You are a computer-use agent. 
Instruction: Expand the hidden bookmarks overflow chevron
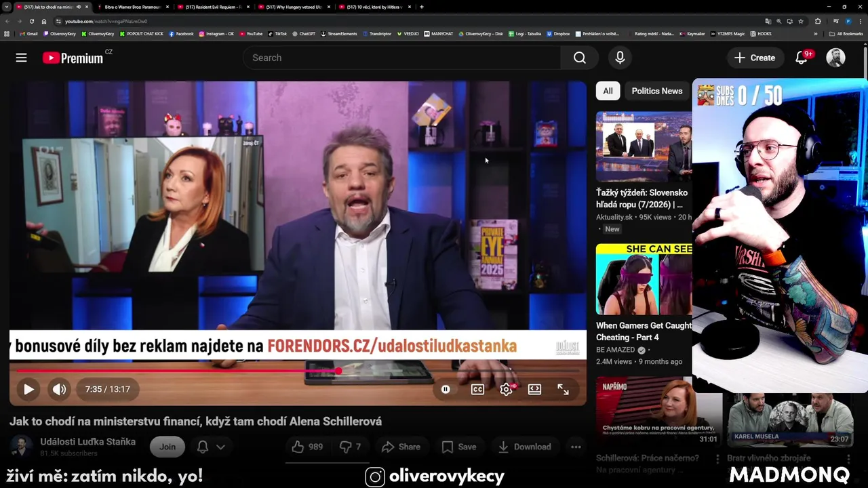tap(816, 33)
